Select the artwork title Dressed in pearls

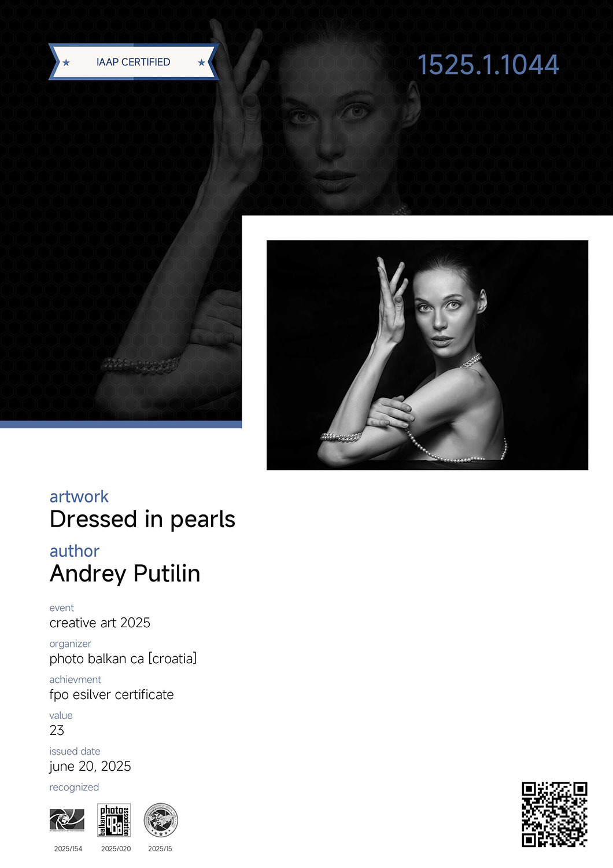pyautogui.click(x=142, y=519)
